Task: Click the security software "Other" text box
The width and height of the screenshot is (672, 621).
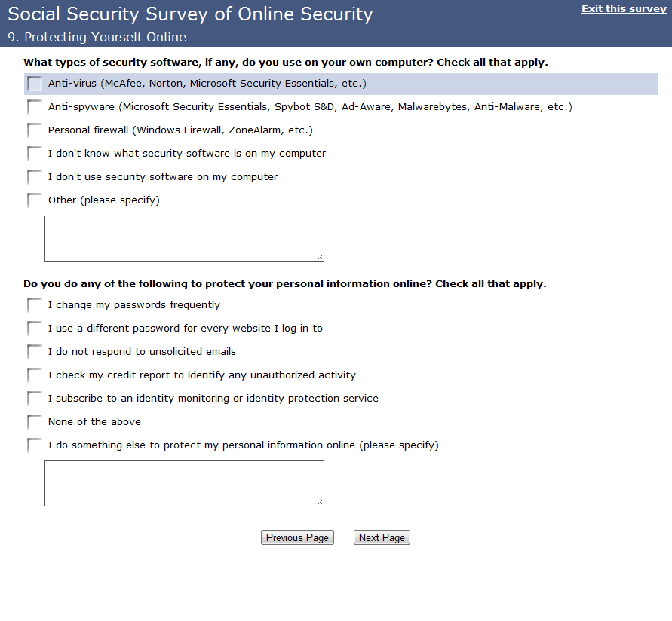Action: [x=184, y=238]
